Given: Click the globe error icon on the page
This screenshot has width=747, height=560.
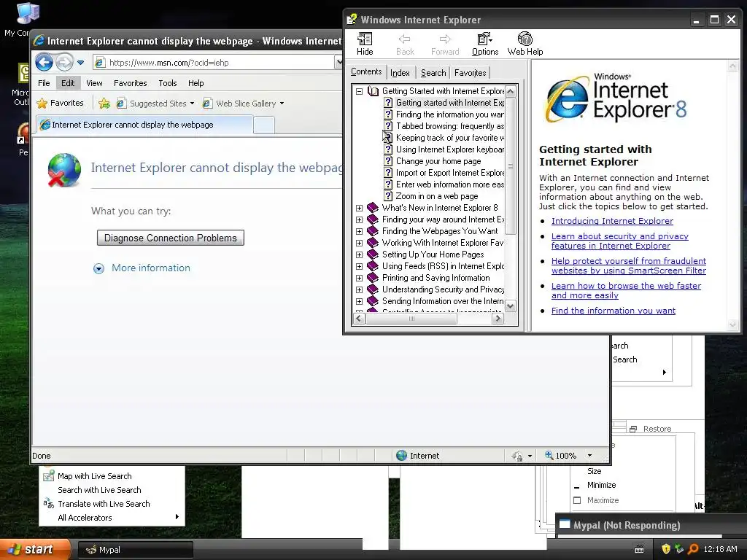Looking at the screenshot, I should [x=64, y=170].
